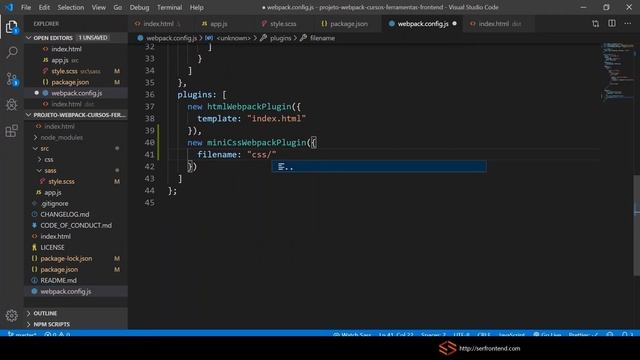Screen dimensions: 640x360
Task: Collapse the sass folder
Action: click(50, 171)
